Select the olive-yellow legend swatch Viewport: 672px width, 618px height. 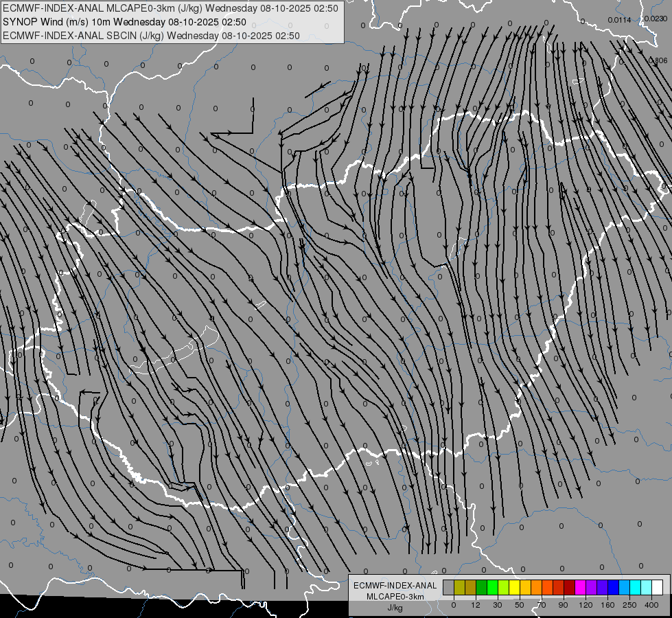[459, 587]
